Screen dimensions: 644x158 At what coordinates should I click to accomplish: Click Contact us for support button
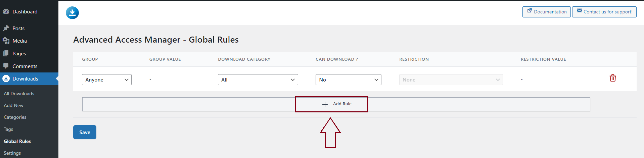coord(604,12)
